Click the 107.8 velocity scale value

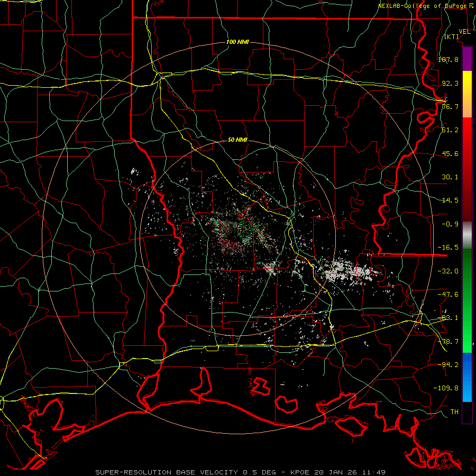click(448, 59)
